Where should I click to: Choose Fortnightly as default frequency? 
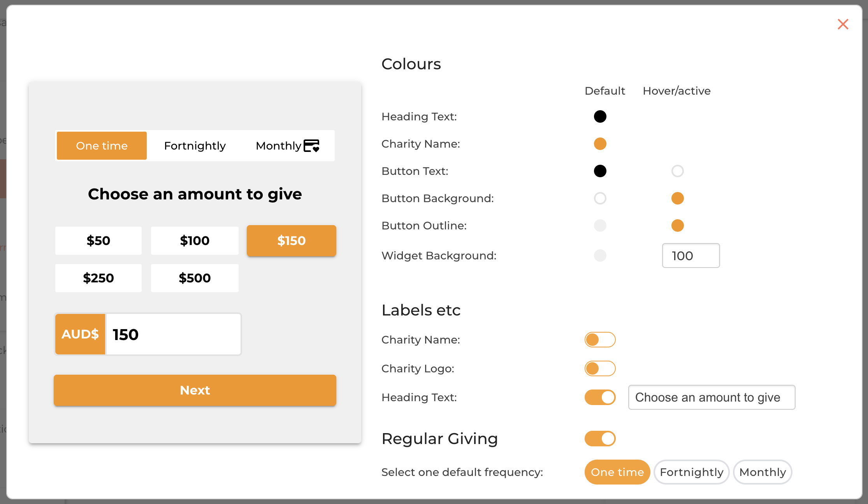tap(691, 472)
